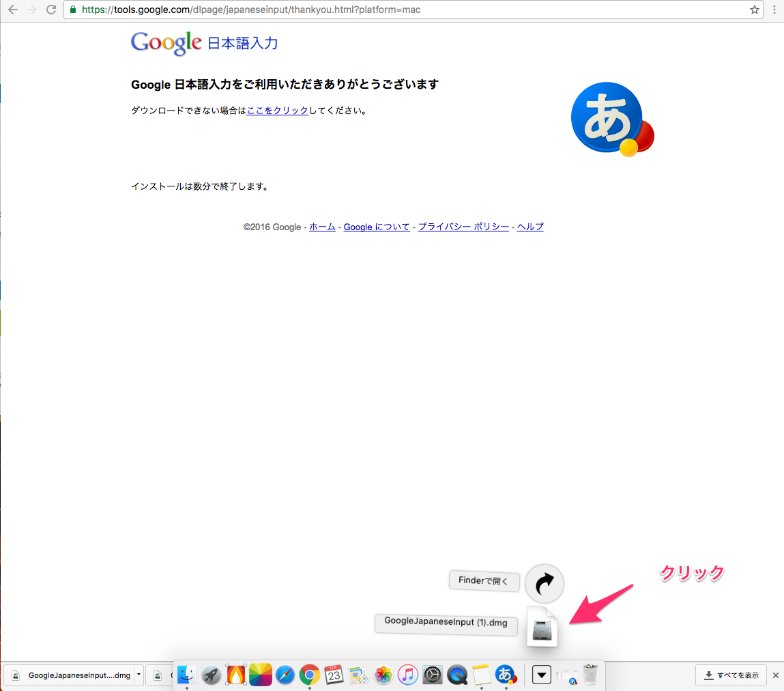784x691 pixels.
Task: Open Notes app in Dock
Action: coord(482,675)
